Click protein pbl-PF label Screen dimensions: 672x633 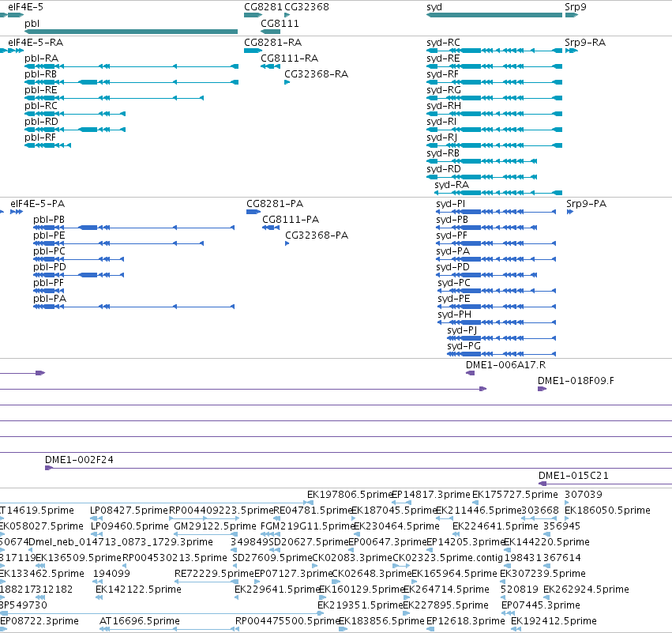click(48, 283)
